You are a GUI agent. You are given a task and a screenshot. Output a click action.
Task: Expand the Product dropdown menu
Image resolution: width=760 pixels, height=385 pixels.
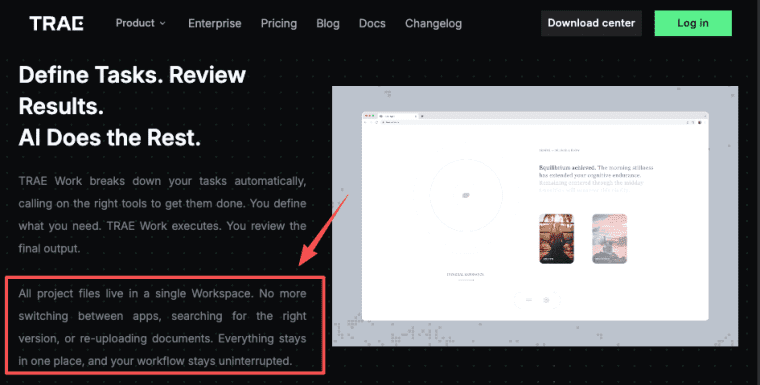pos(141,23)
